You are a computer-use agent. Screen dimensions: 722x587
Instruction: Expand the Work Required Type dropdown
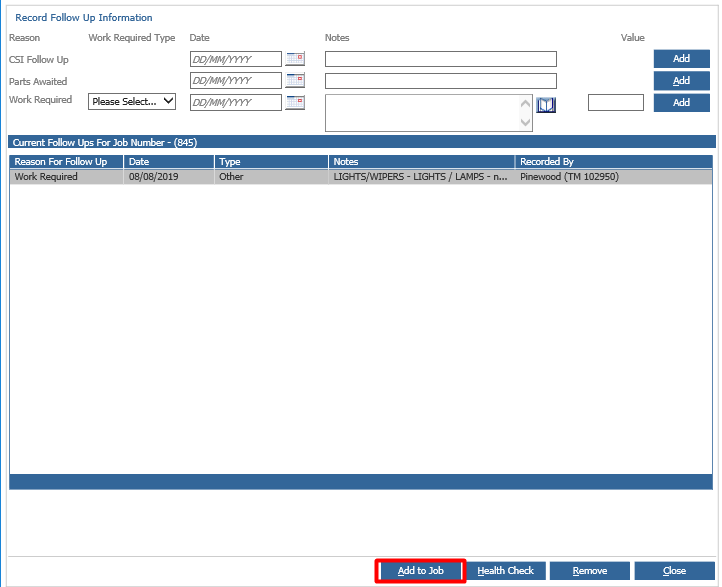132,101
